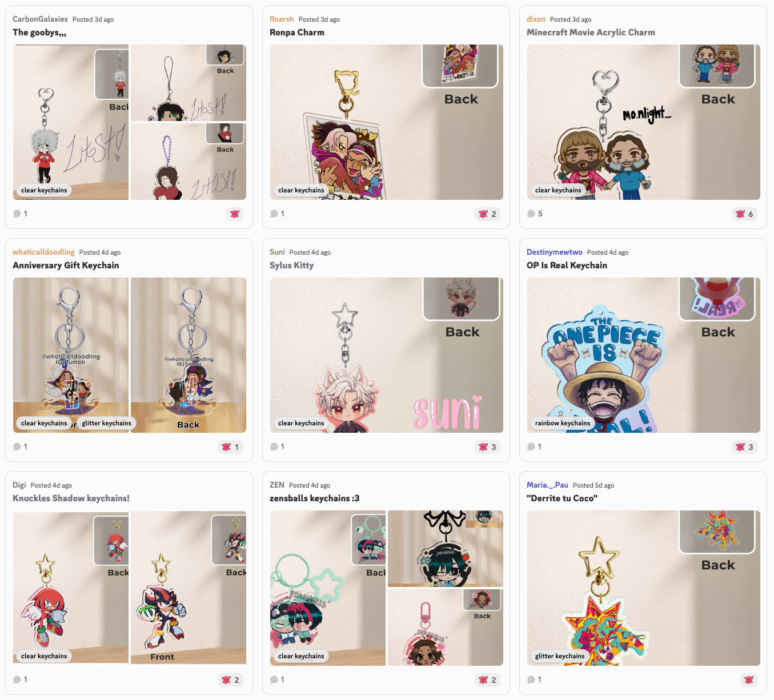Open Destinymewtwo username link
The height and width of the screenshot is (700, 774).
[x=555, y=252]
